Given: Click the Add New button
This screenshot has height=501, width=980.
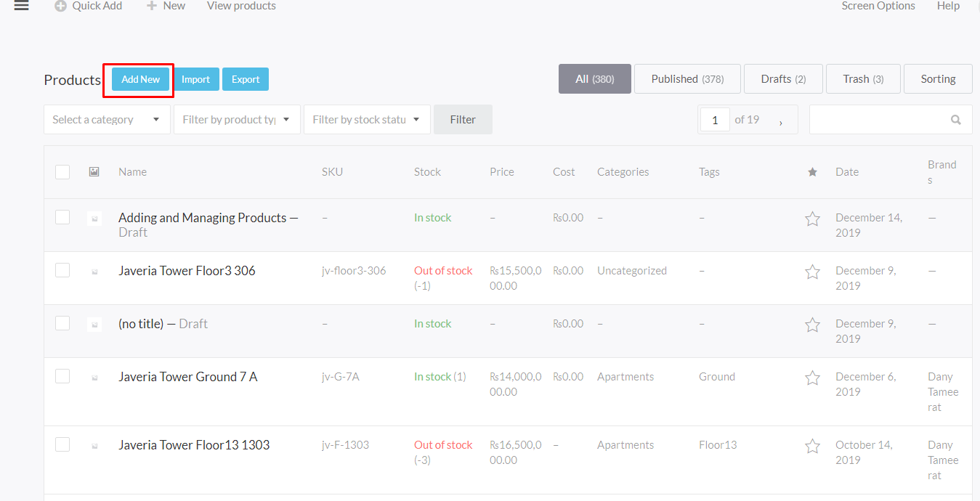Looking at the screenshot, I should 141,79.
